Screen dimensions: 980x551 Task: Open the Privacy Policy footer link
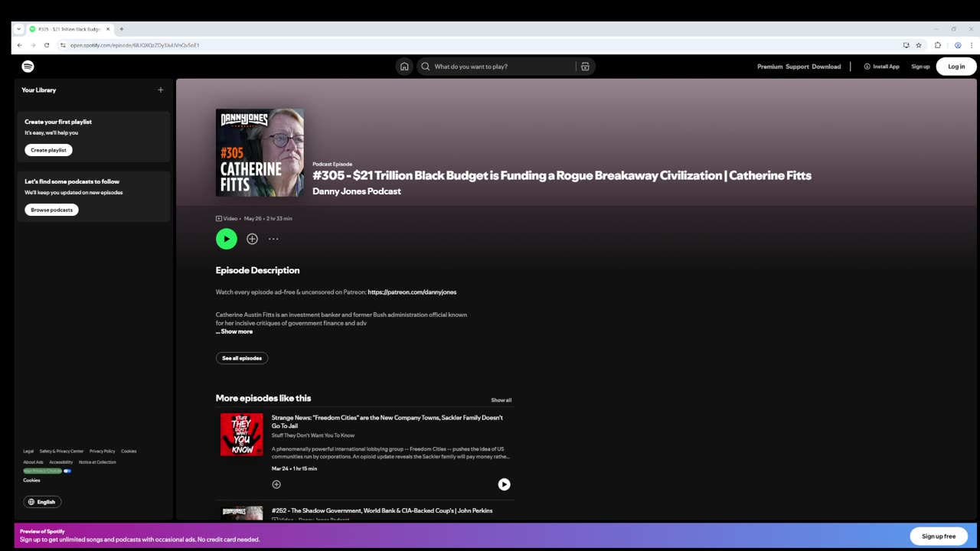tap(102, 452)
